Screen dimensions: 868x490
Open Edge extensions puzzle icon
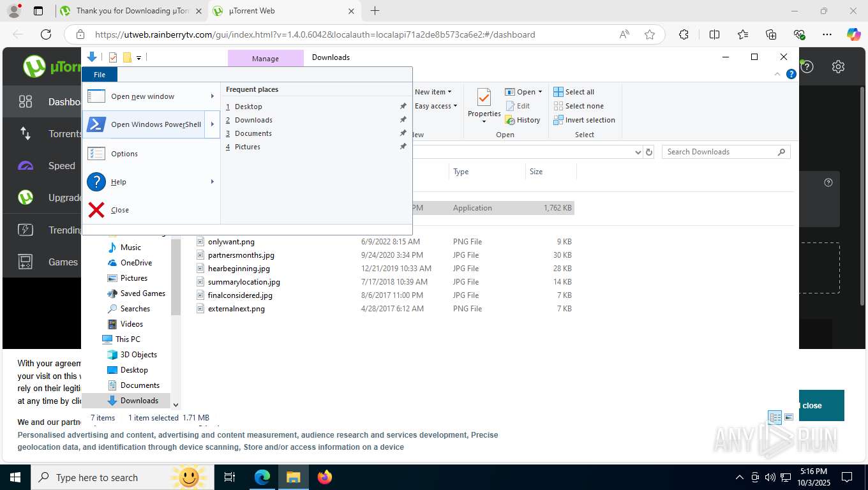click(684, 34)
